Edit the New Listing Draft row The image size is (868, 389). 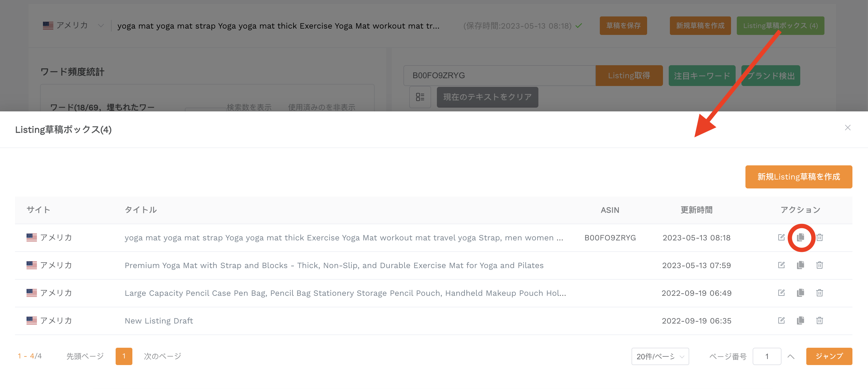point(781,320)
